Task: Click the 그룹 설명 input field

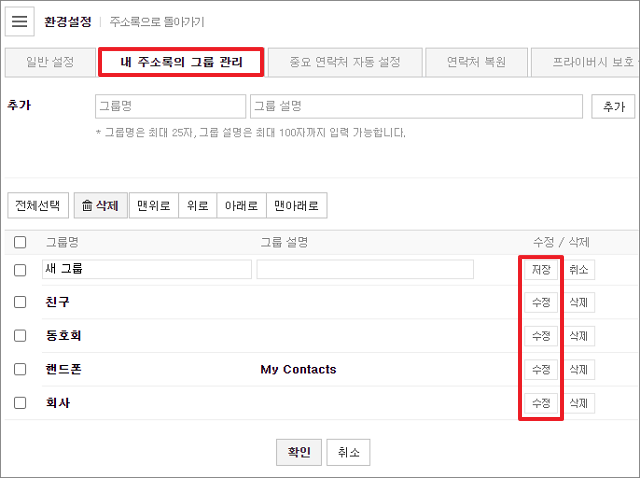Action: (x=416, y=107)
